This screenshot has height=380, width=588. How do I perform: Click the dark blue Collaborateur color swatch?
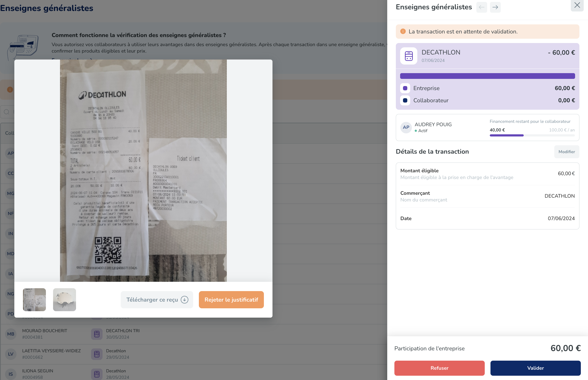click(x=405, y=100)
